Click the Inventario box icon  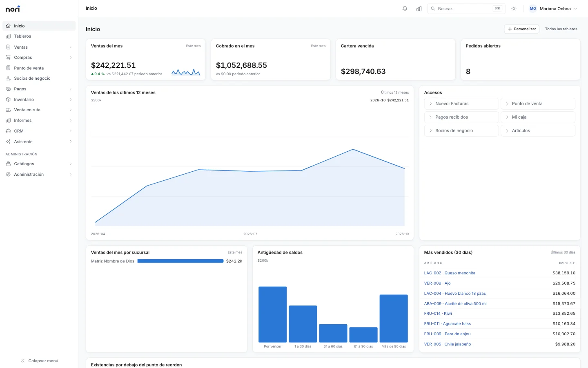click(8, 99)
